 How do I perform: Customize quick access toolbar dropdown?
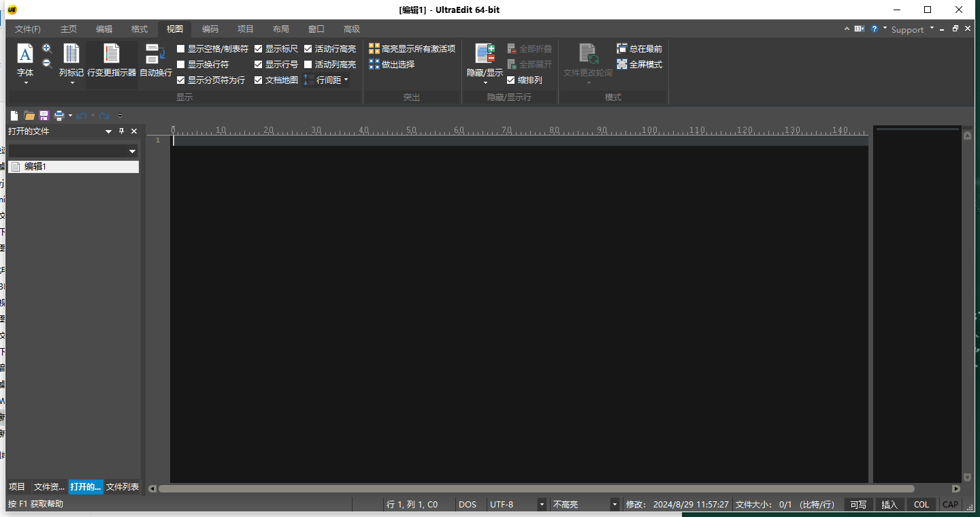[120, 116]
